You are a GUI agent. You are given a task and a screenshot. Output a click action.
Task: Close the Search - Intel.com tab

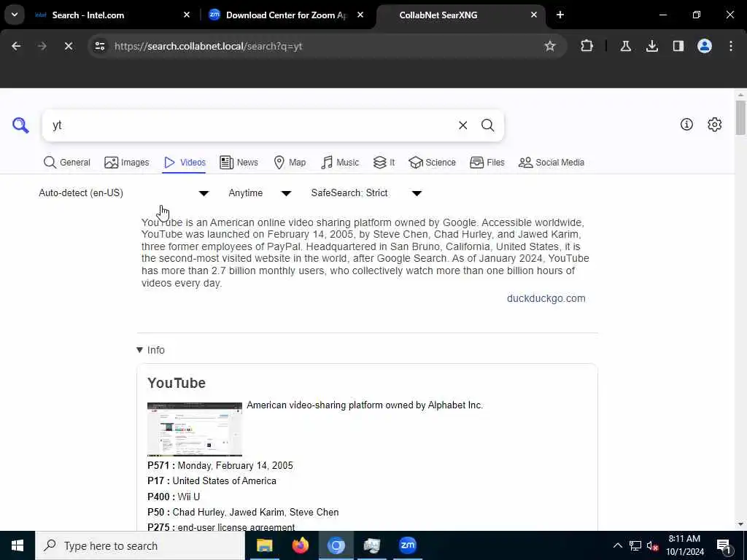(x=187, y=15)
